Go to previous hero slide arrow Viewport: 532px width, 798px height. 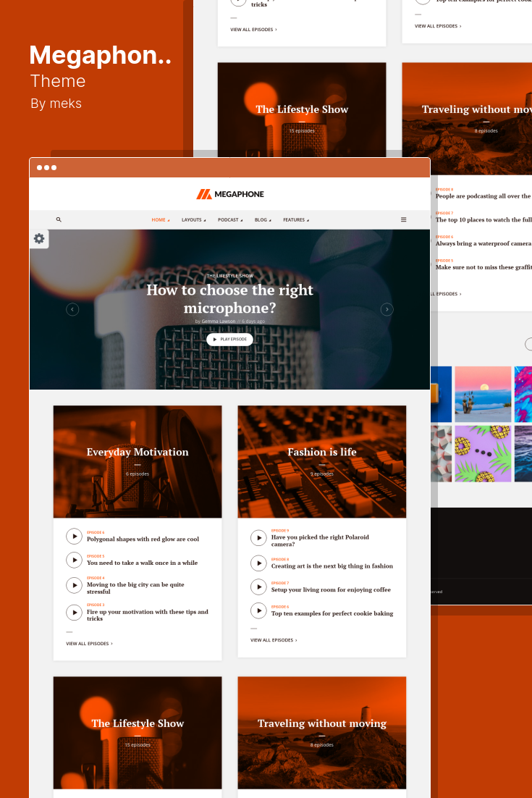coord(72,309)
